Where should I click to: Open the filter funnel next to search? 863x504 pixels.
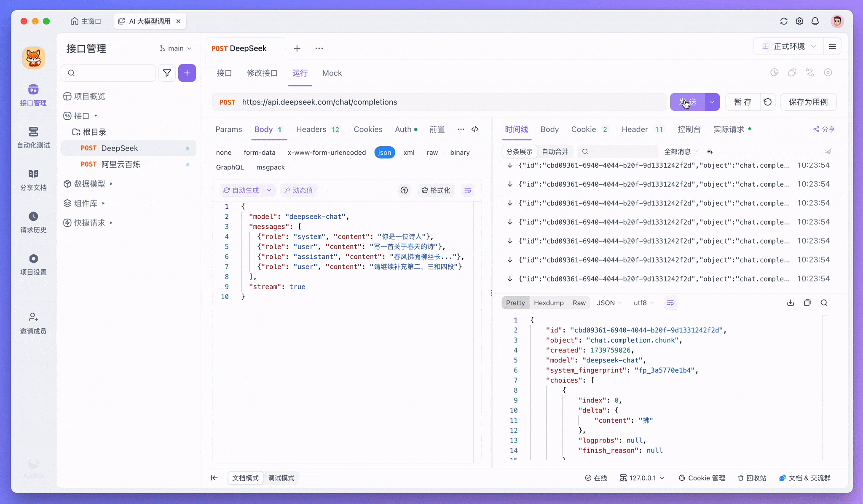click(x=167, y=73)
